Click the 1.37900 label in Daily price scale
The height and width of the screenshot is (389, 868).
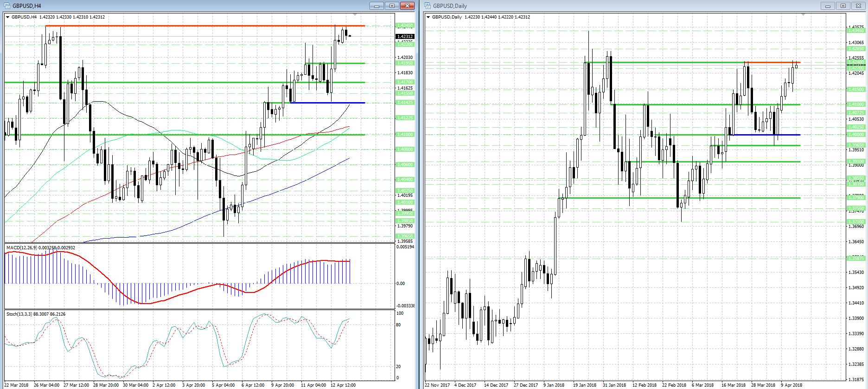[856, 198]
